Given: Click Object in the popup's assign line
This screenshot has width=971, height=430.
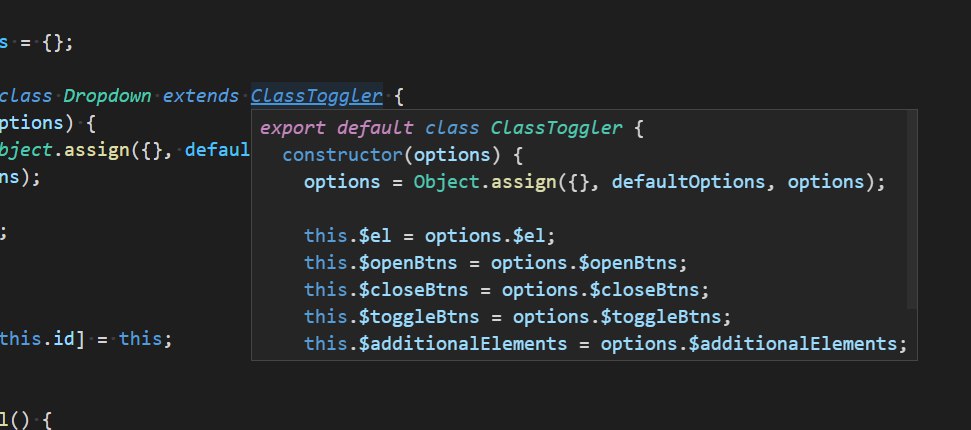Looking at the screenshot, I should [x=446, y=182].
